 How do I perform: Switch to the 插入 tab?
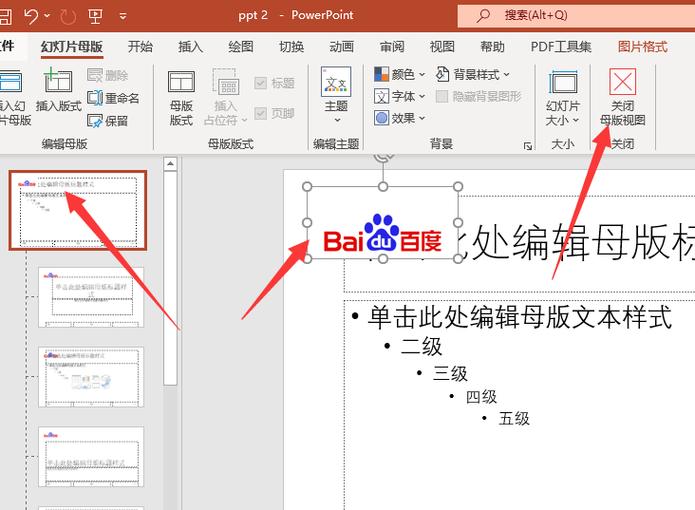coord(191,47)
